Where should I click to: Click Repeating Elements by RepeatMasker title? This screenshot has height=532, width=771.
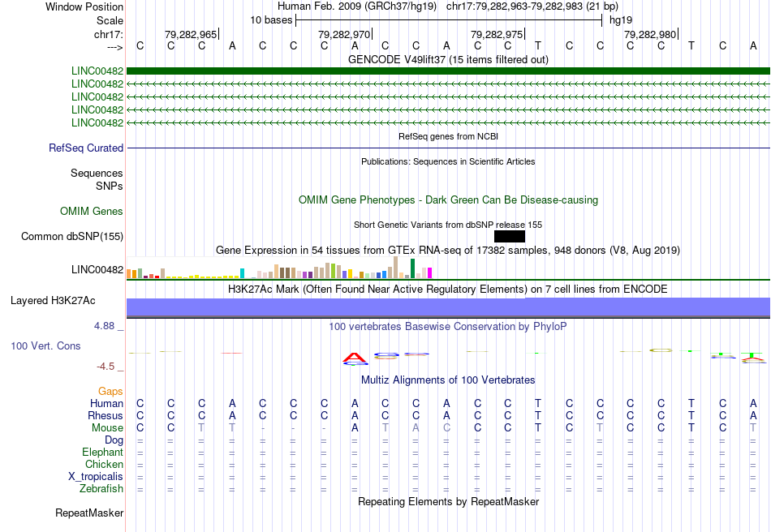[448, 501]
